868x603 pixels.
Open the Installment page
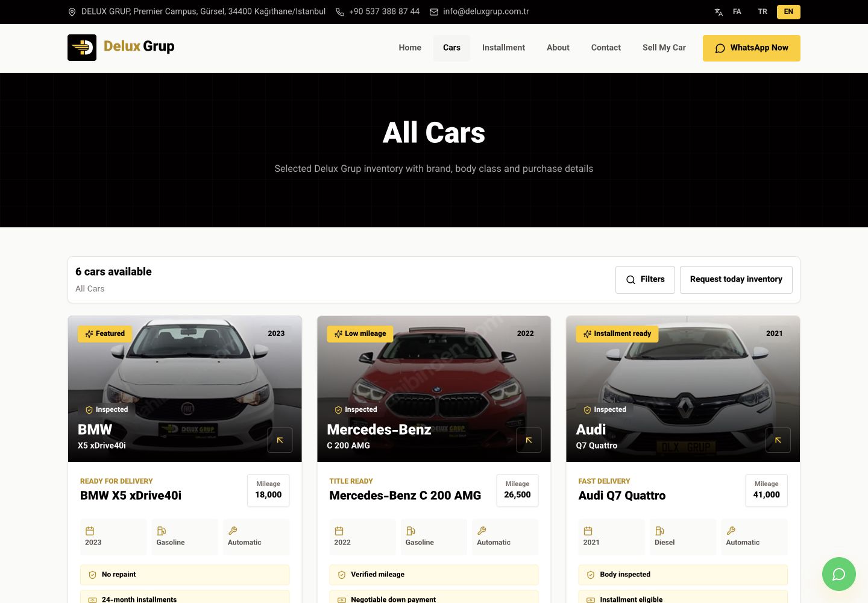click(503, 48)
